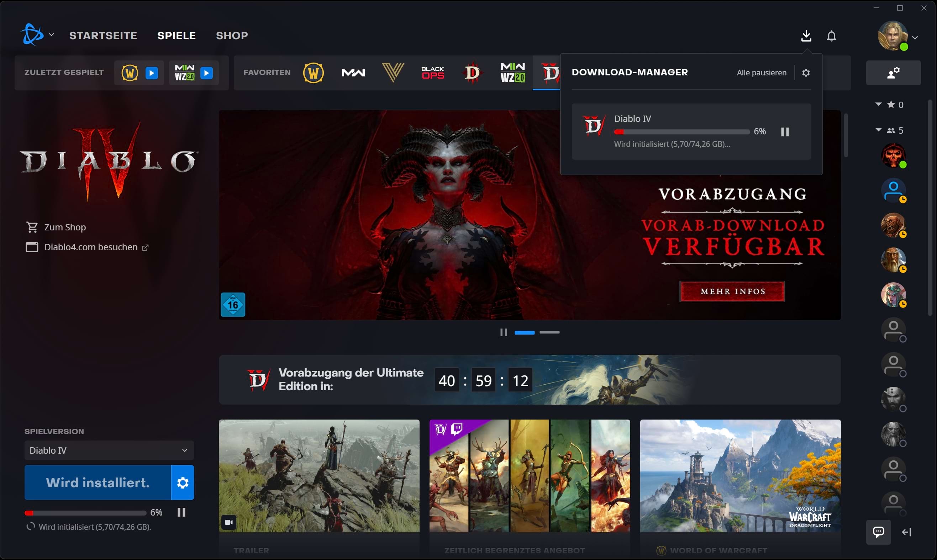The height and width of the screenshot is (560, 937).
Task: Click MEHR INFOS banner button
Action: pyautogui.click(x=732, y=291)
